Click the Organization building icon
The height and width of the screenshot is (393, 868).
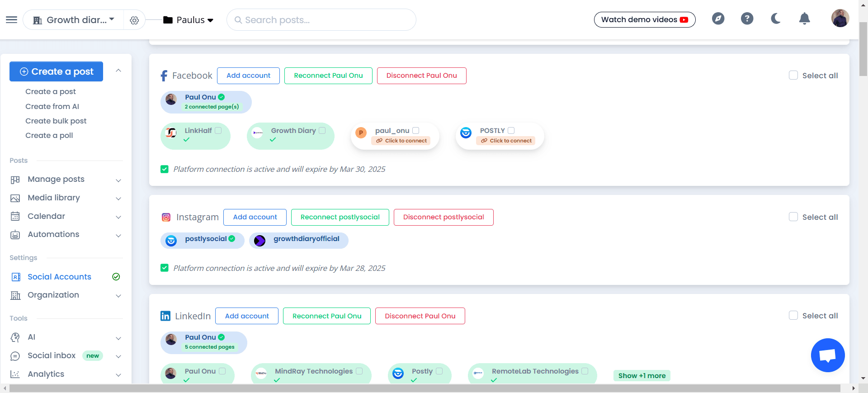pyautogui.click(x=15, y=295)
